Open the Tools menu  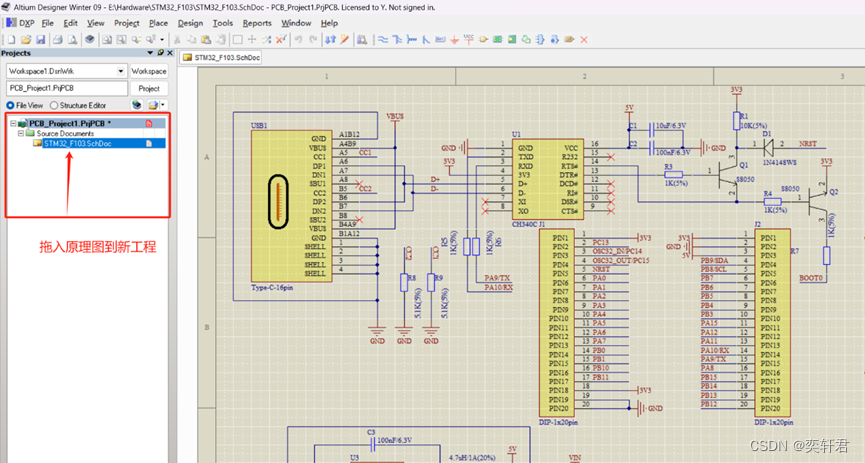point(223,23)
